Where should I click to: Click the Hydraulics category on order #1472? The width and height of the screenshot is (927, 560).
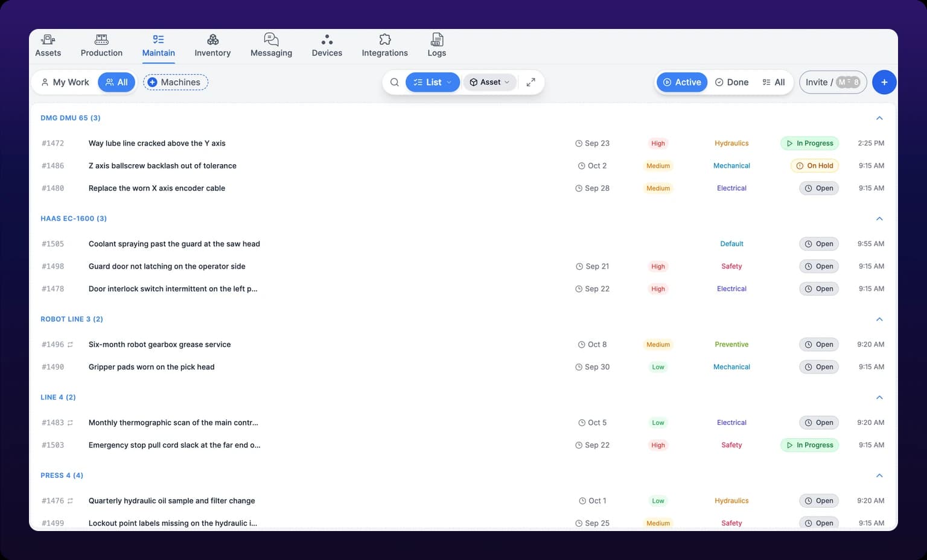pyautogui.click(x=731, y=144)
